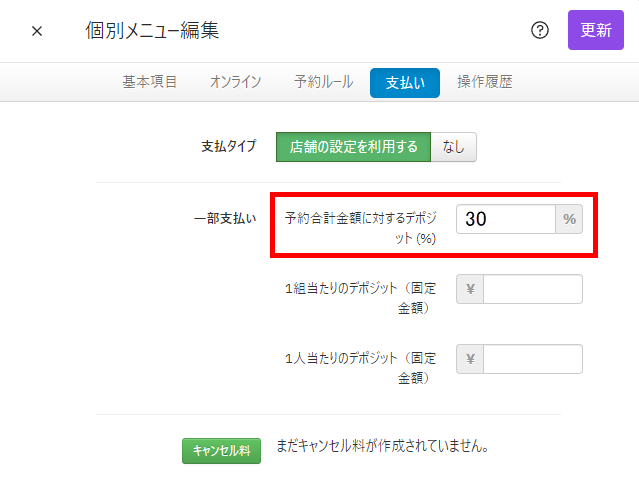The height and width of the screenshot is (489, 639).
Task: Open the help question mark icon
Action: tap(540, 30)
